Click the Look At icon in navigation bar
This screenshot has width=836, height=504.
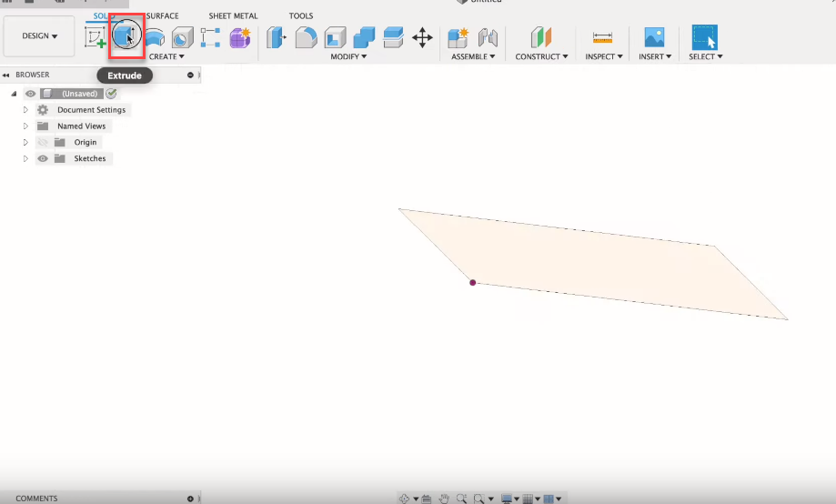point(427,499)
